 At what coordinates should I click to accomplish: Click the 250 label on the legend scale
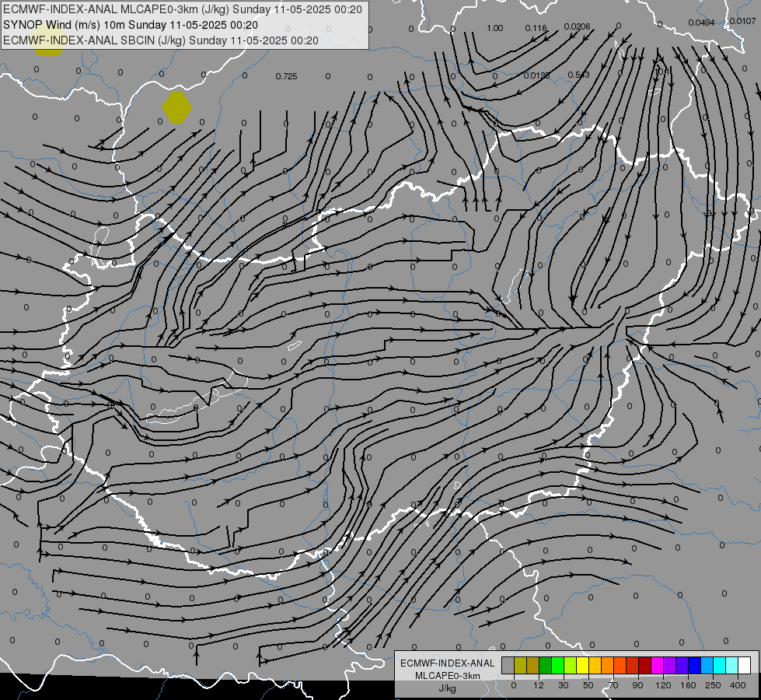click(x=713, y=685)
